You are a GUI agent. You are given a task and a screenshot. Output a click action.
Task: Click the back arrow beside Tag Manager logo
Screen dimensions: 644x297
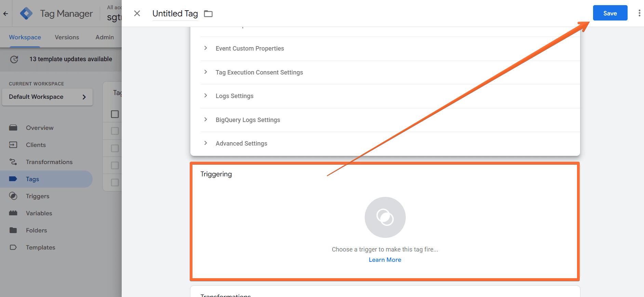pyautogui.click(x=5, y=14)
